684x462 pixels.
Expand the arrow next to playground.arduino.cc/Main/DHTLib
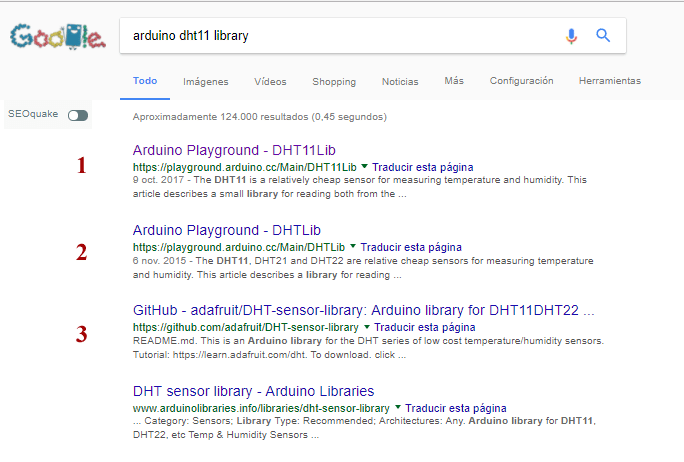pos(352,246)
